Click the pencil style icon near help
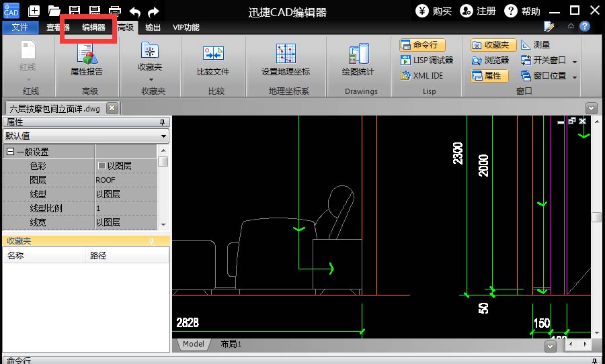This screenshot has width=605, height=364. click(549, 26)
